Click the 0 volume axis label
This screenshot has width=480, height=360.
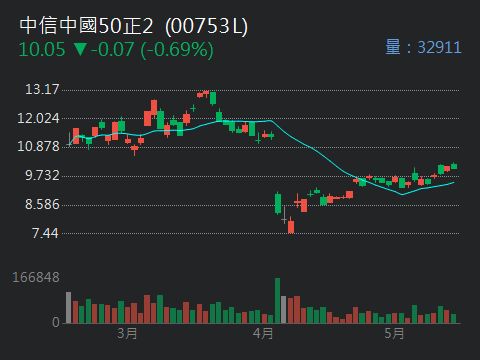coord(56,322)
